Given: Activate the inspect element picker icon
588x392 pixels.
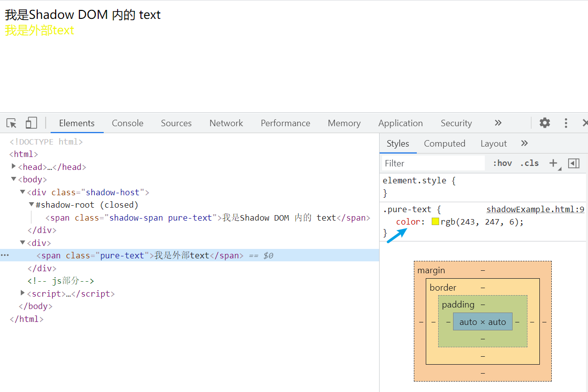Looking at the screenshot, I should (11, 123).
